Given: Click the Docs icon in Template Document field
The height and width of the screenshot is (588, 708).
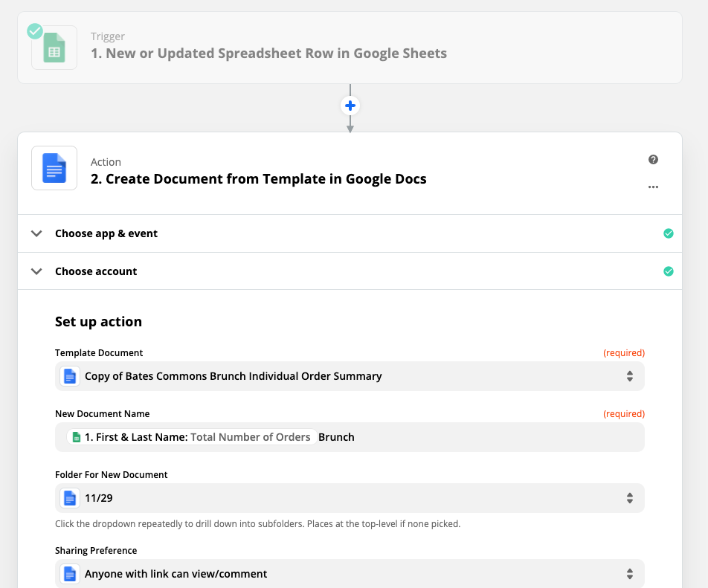Looking at the screenshot, I should (70, 376).
